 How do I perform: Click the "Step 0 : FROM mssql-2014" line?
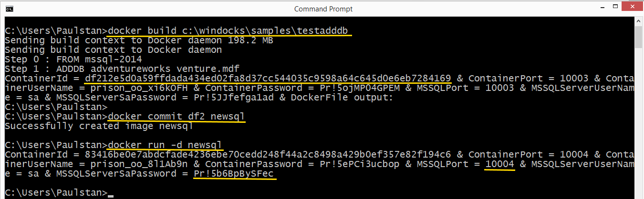point(73,60)
